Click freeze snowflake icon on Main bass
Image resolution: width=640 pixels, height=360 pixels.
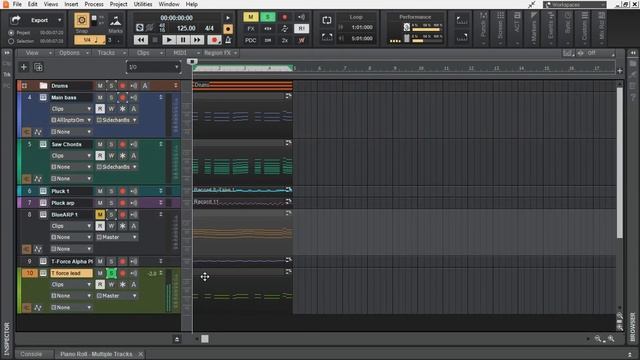click(x=122, y=109)
